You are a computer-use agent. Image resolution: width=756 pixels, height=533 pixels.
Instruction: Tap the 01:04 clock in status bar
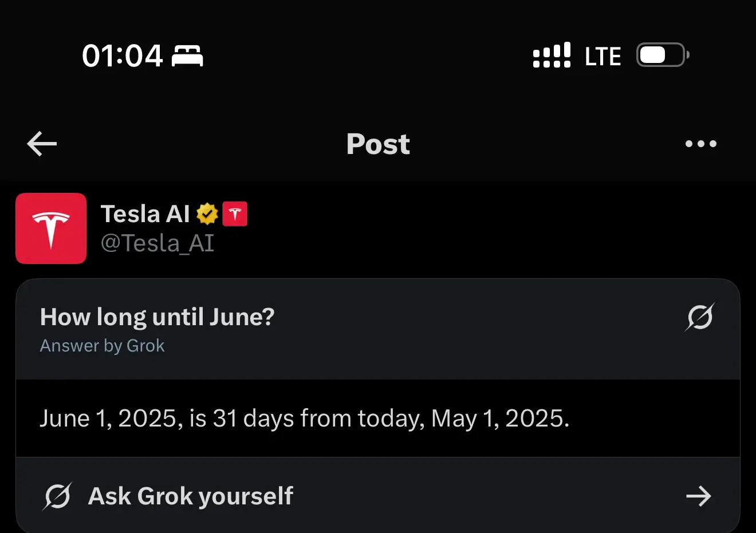[123, 56]
